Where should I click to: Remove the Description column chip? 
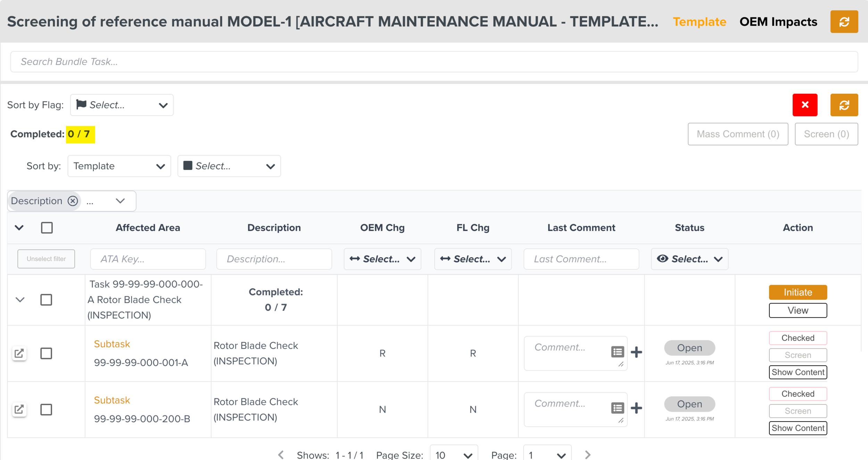click(x=73, y=201)
